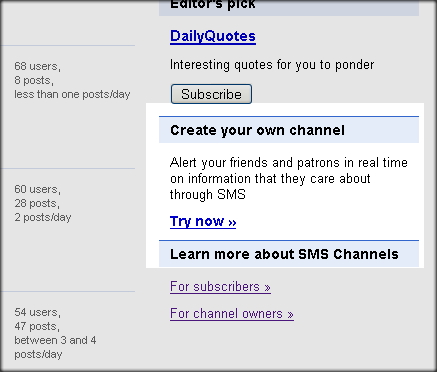
Task: Click 'less than one posts/day' text
Action: tap(72, 94)
